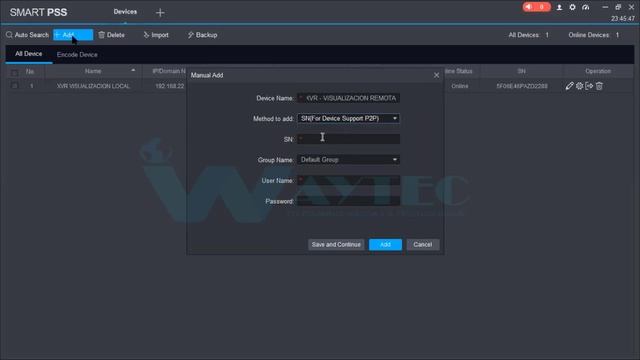This screenshot has width=640, height=360.
Task: Click the User Name input field
Action: click(348, 180)
